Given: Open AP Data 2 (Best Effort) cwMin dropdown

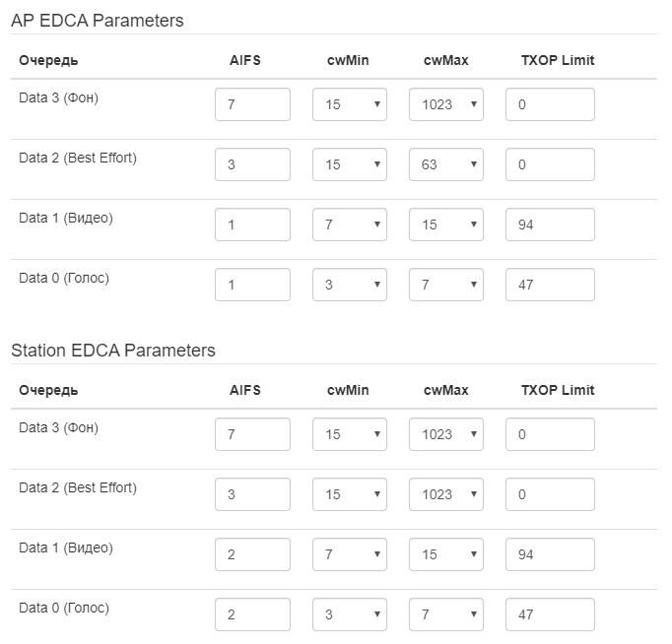Looking at the screenshot, I should (349, 164).
